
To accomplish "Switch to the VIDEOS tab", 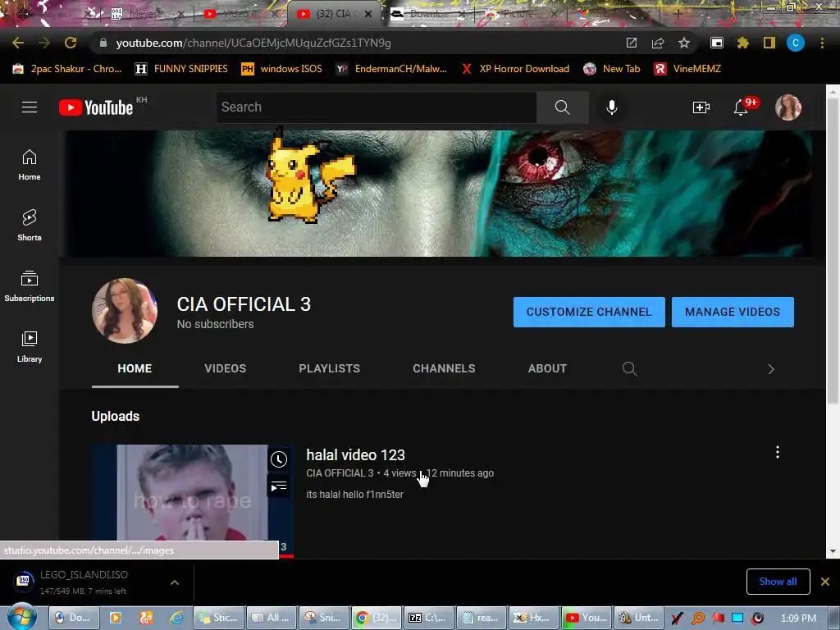I will [225, 368].
